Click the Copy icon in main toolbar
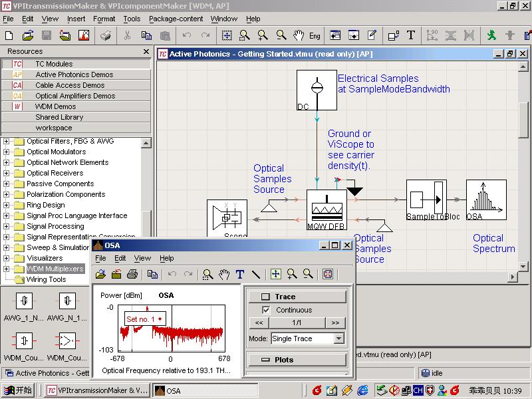532x399 pixels. click(x=146, y=35)
